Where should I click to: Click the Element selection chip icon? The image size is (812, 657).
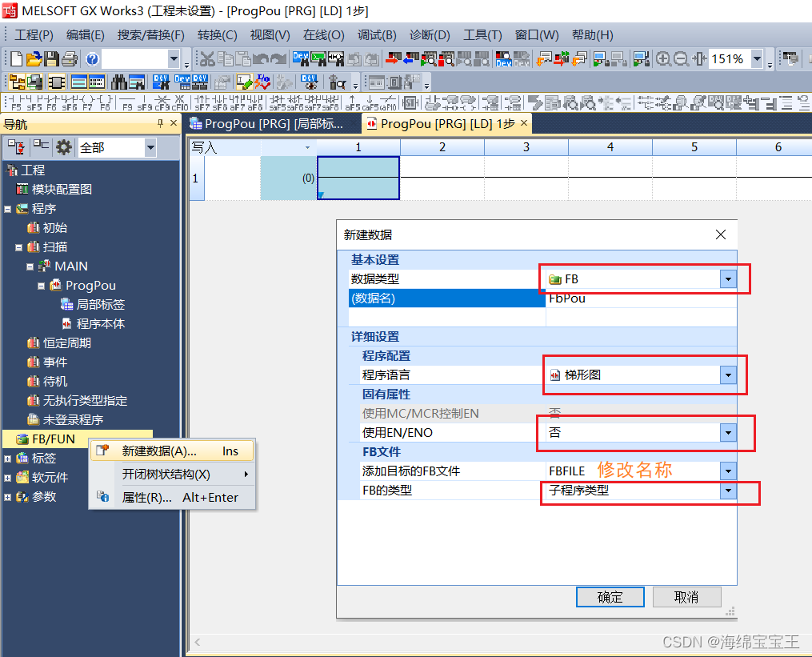56,82
